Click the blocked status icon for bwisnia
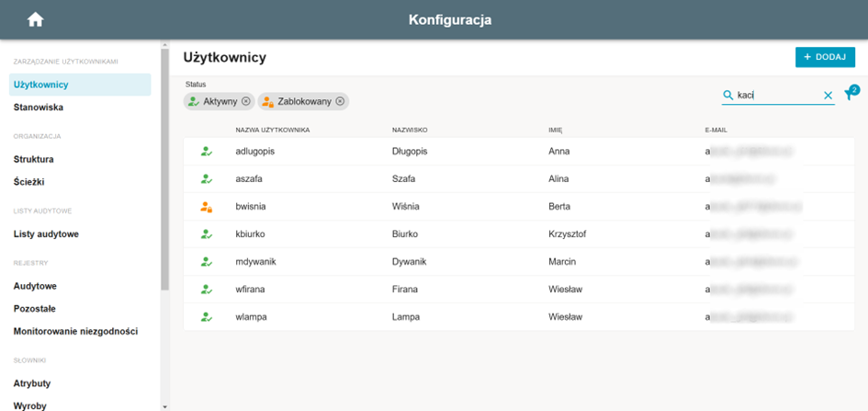The height and width of the screenshot is (411, 868). [x=207, y=207]
